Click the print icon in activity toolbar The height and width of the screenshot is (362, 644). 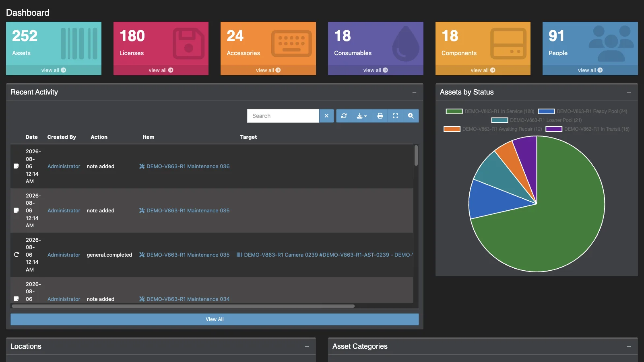tap(380, 116)
